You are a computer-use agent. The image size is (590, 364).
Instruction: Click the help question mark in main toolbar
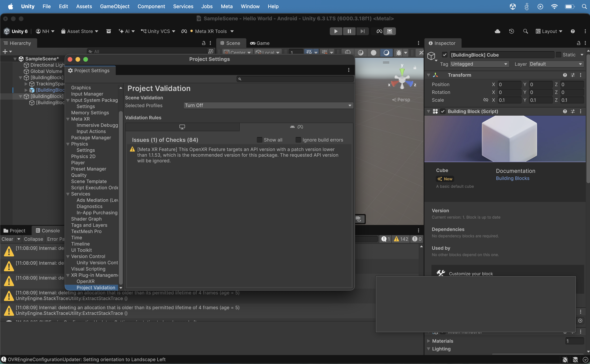click(573, 31)
